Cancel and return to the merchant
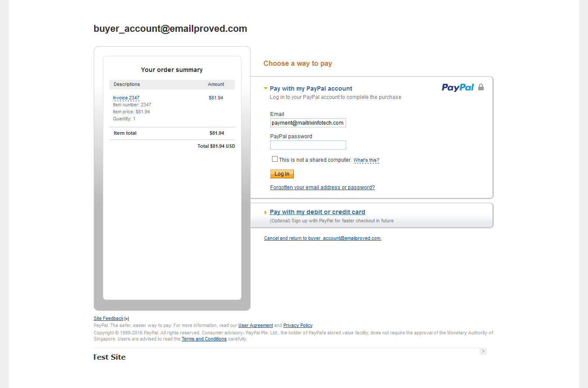The height and width of the screenshot is (388, 588). (x=323, y=238)
